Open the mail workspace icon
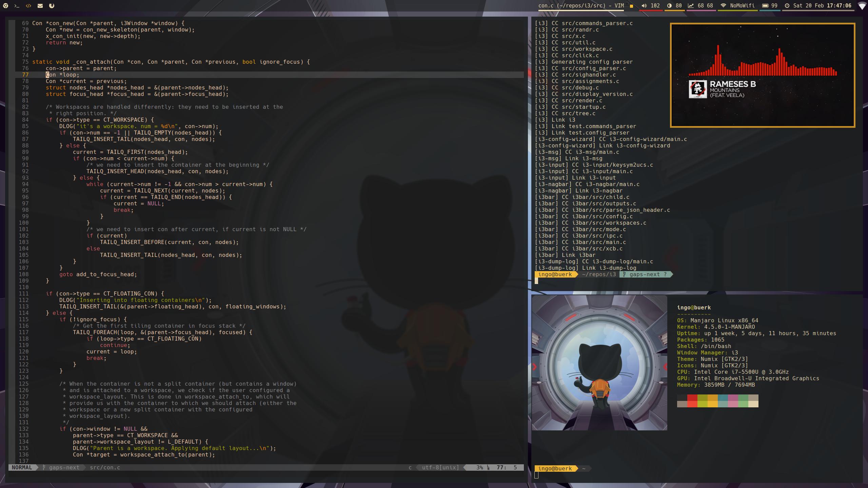868x488 pixels. coord(40,6)
